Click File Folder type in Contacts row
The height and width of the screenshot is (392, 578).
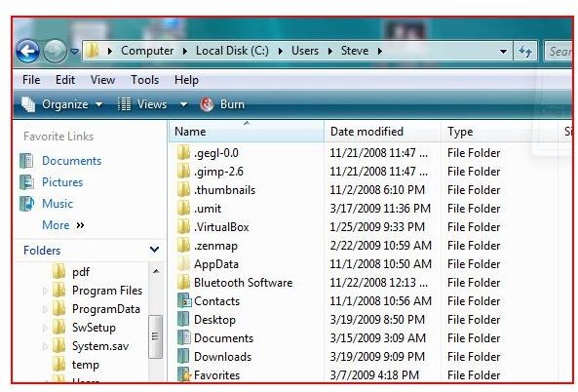click(474, 301)
